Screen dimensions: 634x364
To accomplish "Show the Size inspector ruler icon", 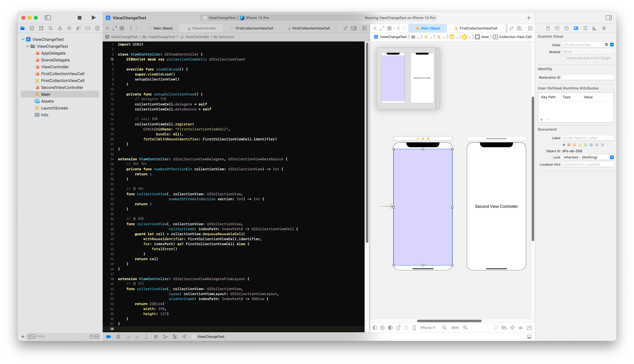I will 595,28.
